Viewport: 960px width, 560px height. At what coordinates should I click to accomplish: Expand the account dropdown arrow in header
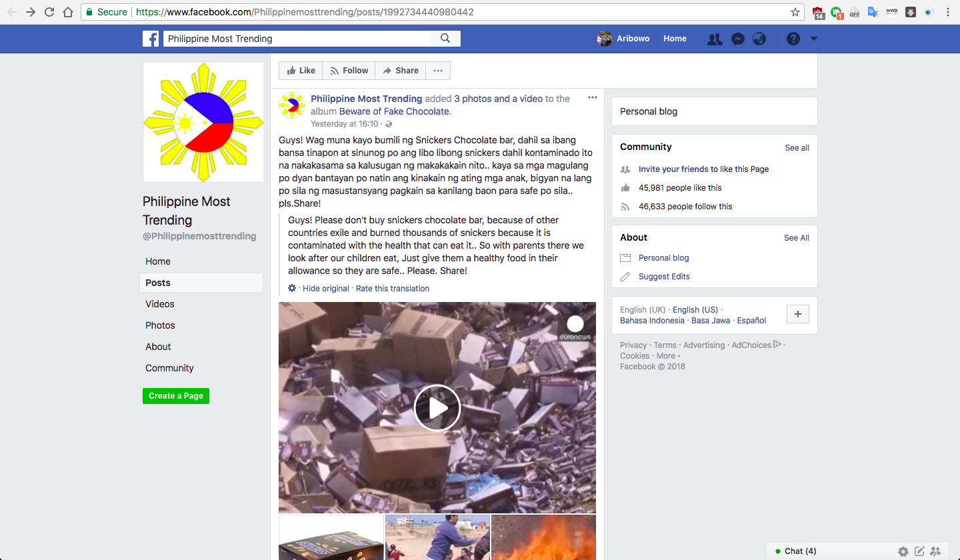813,39
